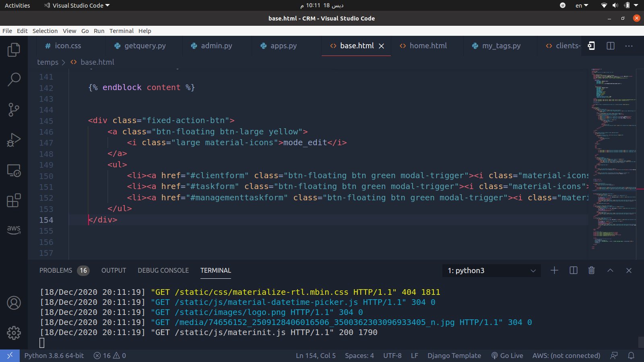This screenshot has width=644, height=362.
Task: Click the temps breadcrumb folder
Action: pyautogui.click(x=47, y=62)
